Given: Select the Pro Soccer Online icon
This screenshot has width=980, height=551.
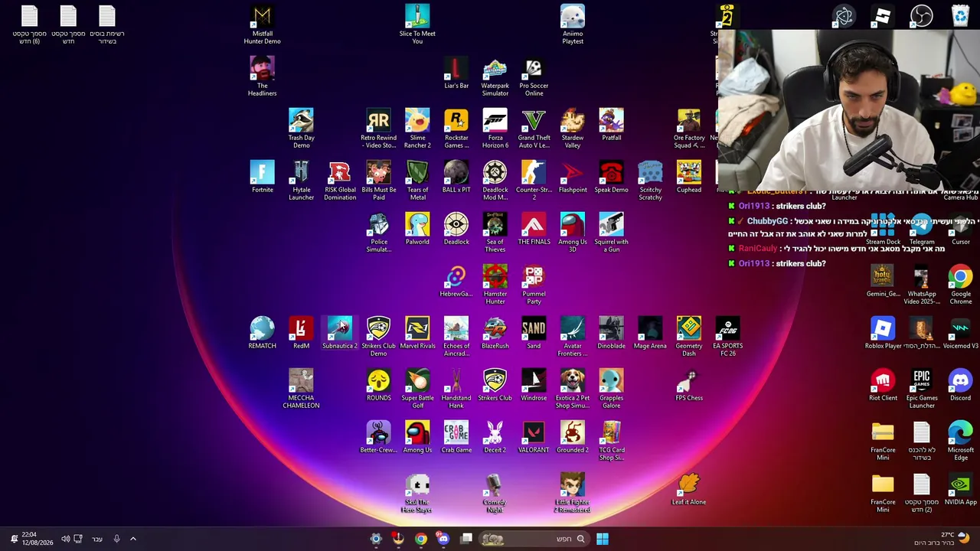Looking at the screenshot, I should pos(534,68).
